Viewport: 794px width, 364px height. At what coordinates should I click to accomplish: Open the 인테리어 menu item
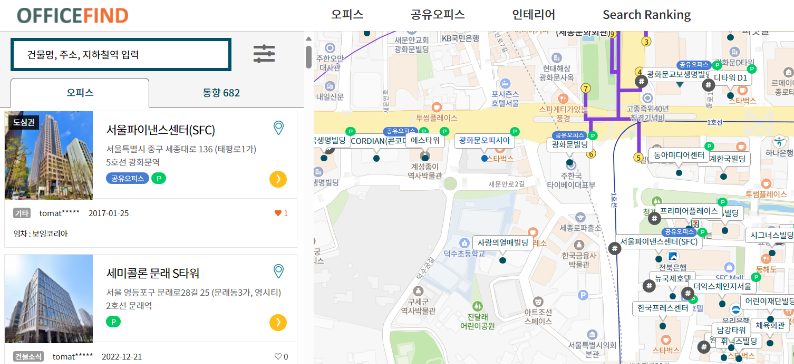pyautogui.click(x=533, y=15)
